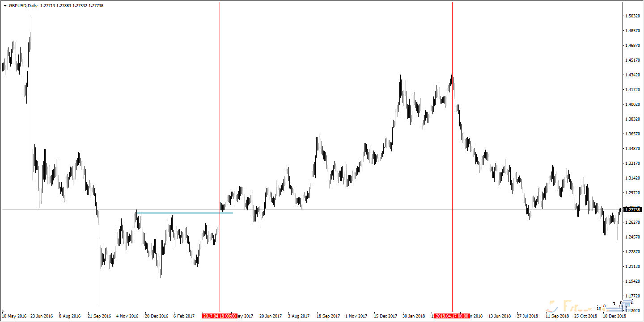Viewport: 644px width, 322px height.
Task: Click 10 Dec 2018 on the time axis
Action: (x=614, y=316)
